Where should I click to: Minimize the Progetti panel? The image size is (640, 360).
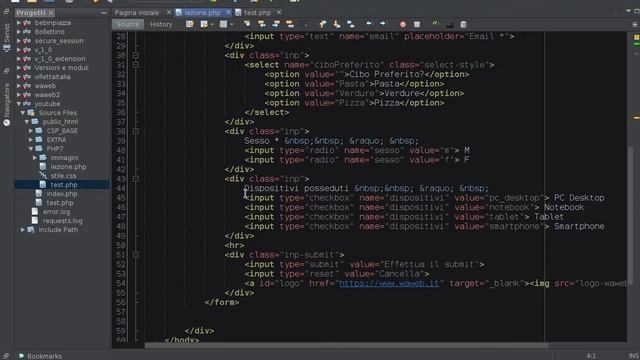[x=104, y=13]
